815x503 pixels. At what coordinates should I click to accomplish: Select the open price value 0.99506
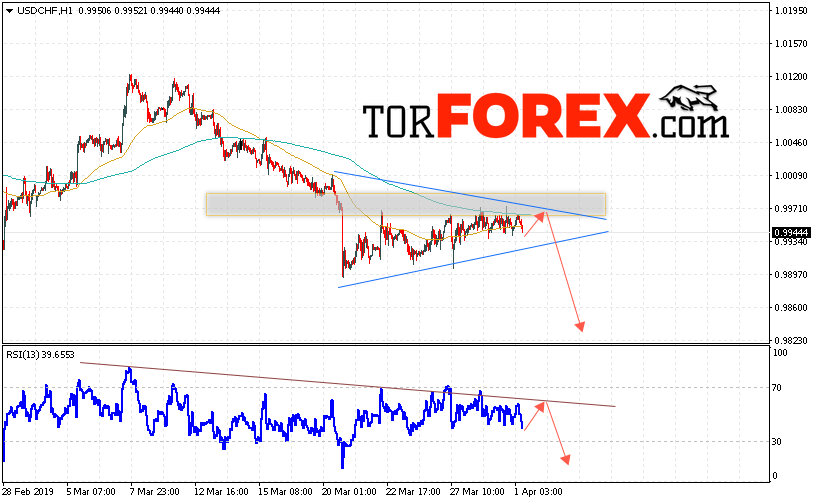pos(95,10)
